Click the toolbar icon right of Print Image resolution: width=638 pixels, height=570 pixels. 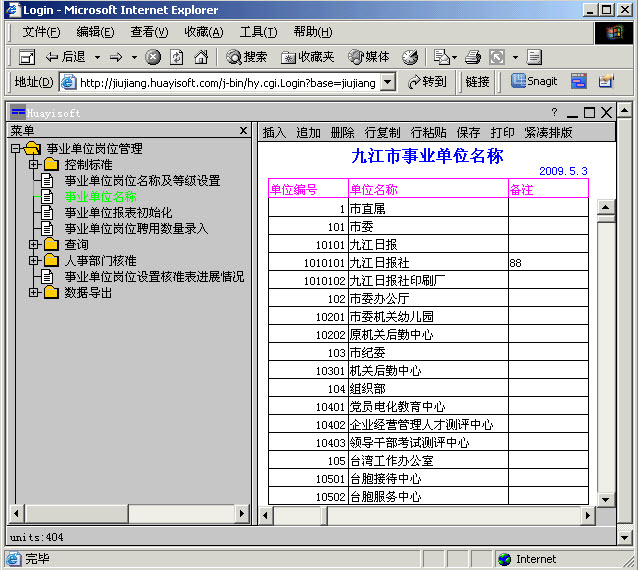click(x=497, y=57)
